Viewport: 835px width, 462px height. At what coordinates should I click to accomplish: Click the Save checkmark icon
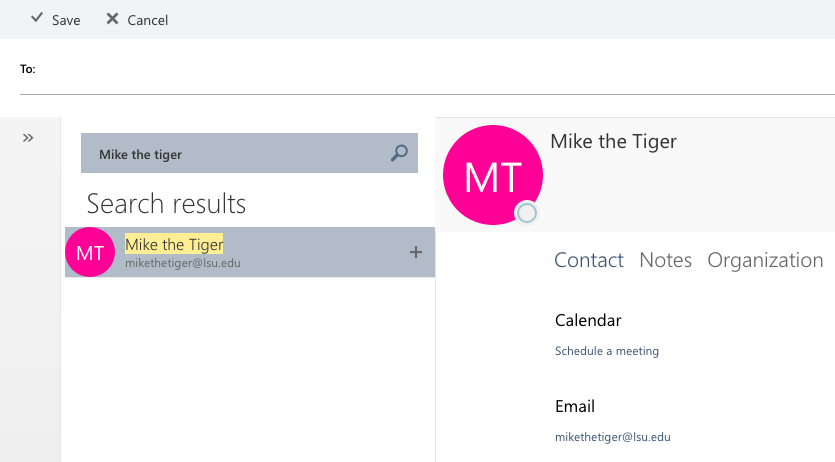pos(37,18)
